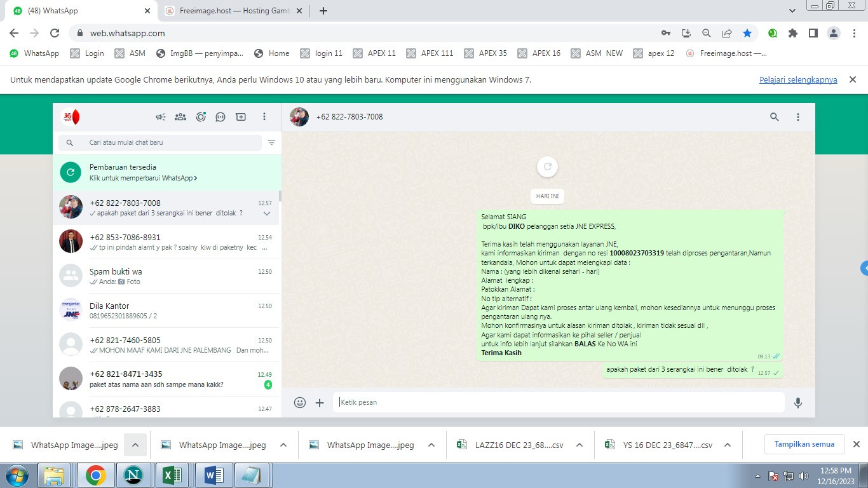Viewport: 868px width, 488px height.
Task: Open the 'APEX 35' bookmark
Action: click(486, 53)
